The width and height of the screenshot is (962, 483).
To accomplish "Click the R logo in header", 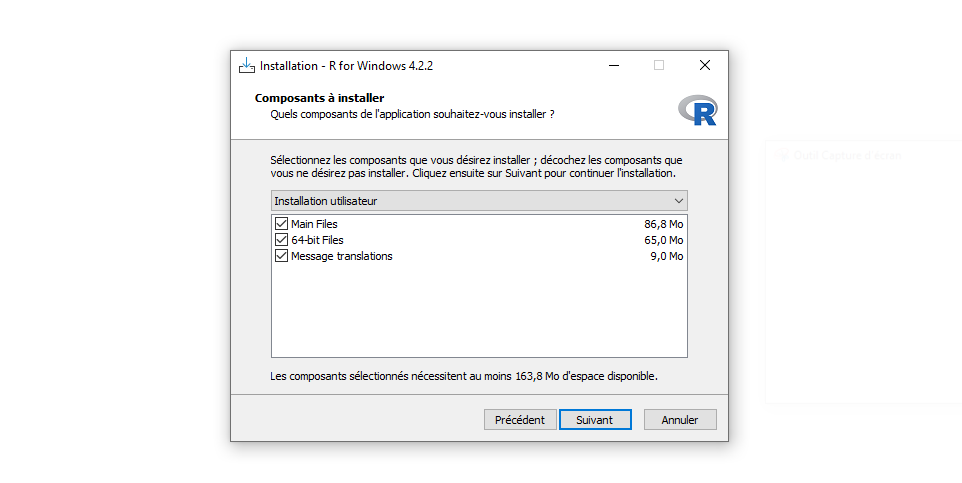I will 698,110.
